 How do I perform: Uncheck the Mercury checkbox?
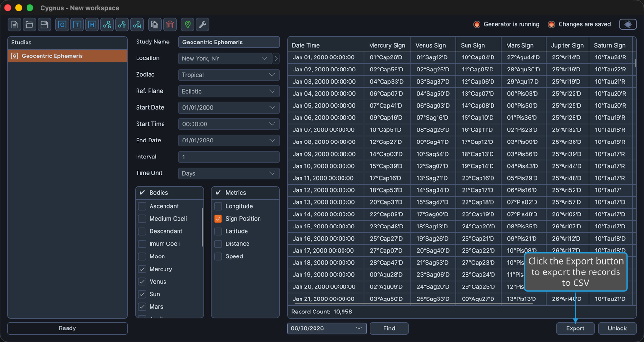tap(142, 269)
